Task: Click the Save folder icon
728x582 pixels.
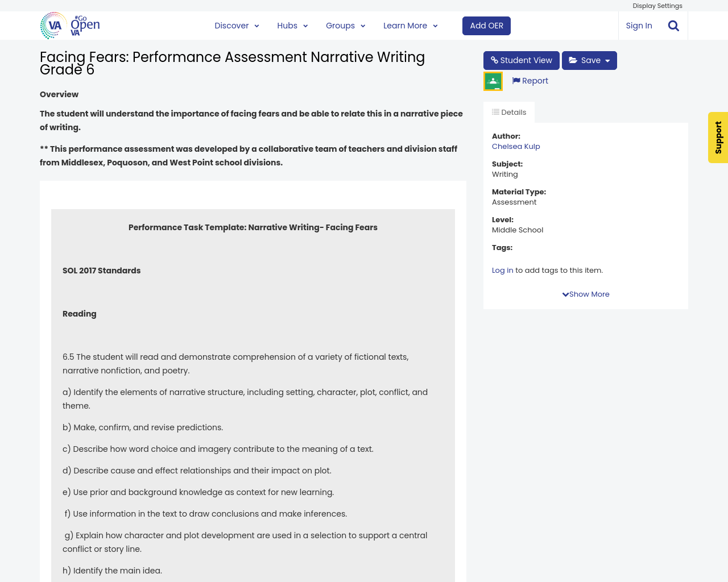Action: coord(573,60)
